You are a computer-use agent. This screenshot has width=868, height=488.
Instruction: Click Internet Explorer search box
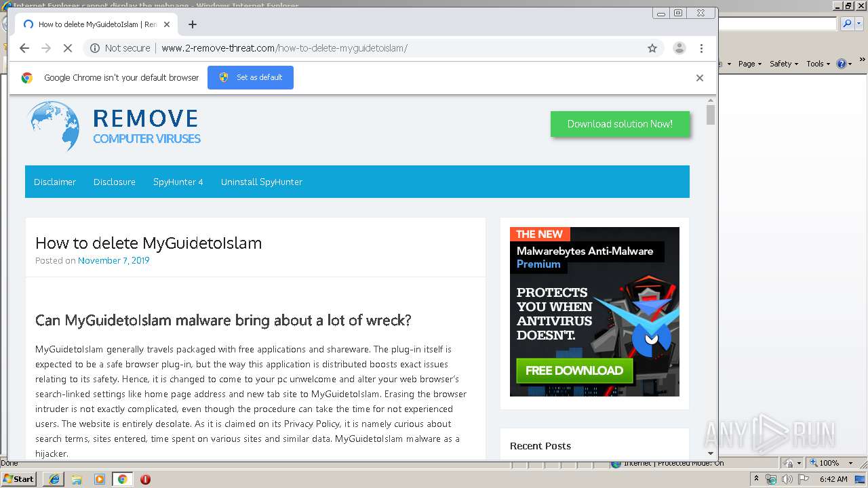coord(778,24)
